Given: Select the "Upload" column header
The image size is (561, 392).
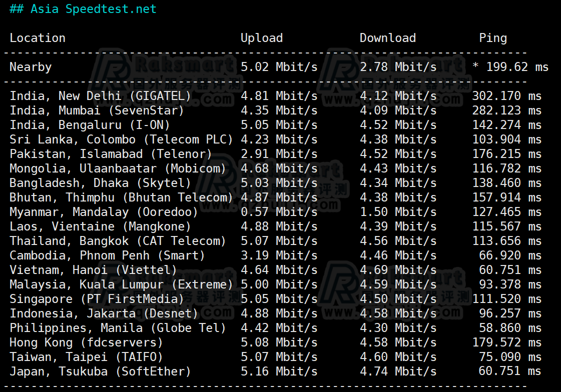Looking at the screenshot, I should coord(262,38).
